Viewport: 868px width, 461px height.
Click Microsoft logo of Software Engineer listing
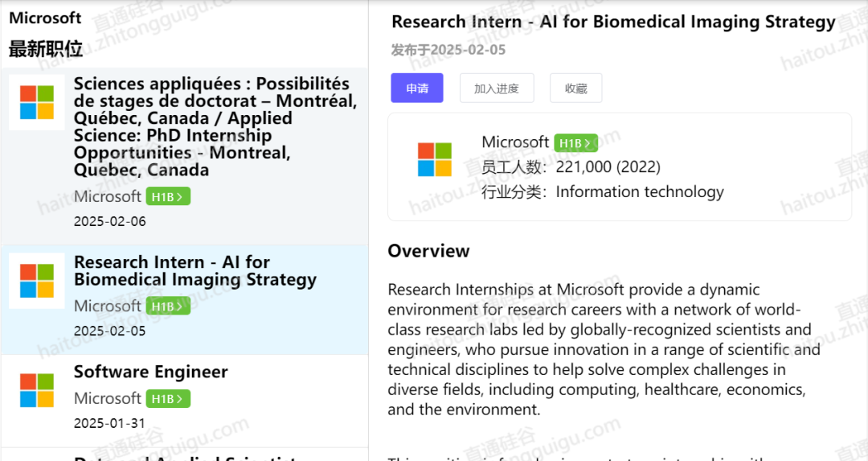(x=37, y=390)
